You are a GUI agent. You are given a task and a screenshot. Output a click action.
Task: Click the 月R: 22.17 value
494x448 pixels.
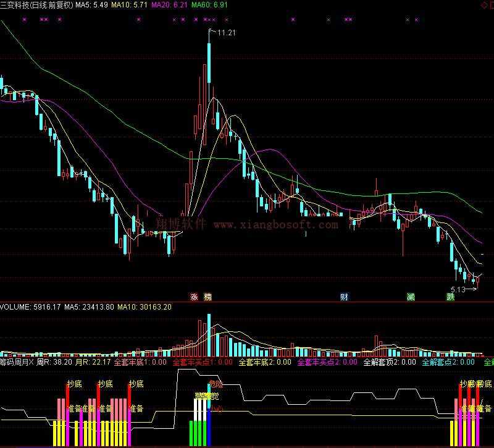point(93,362)
